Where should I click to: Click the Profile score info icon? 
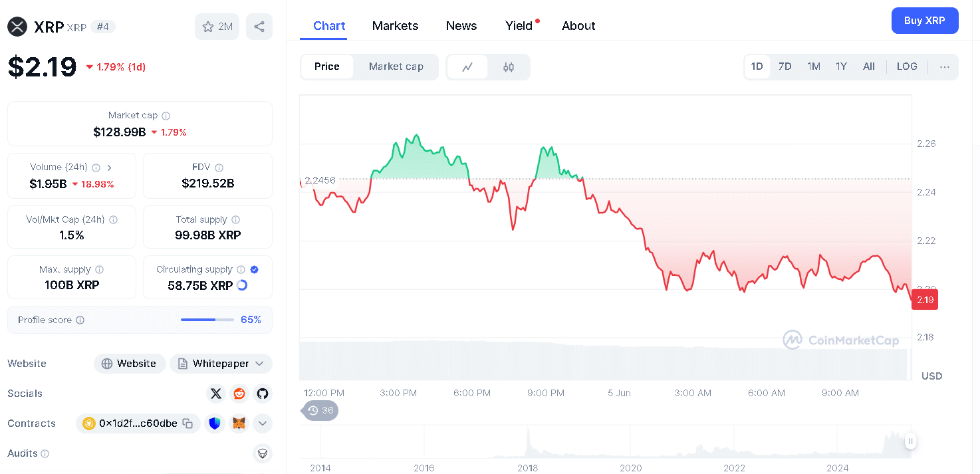click(80, 320)
